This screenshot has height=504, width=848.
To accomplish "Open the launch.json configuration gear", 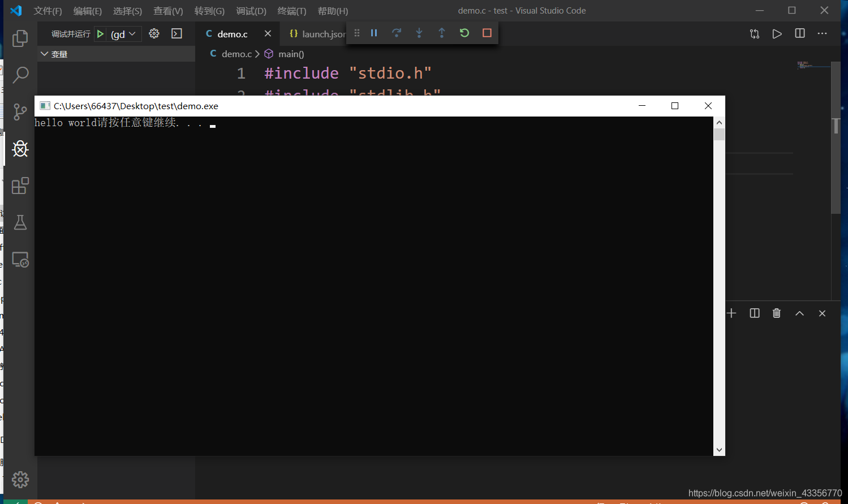I will [x=154, y=34].
